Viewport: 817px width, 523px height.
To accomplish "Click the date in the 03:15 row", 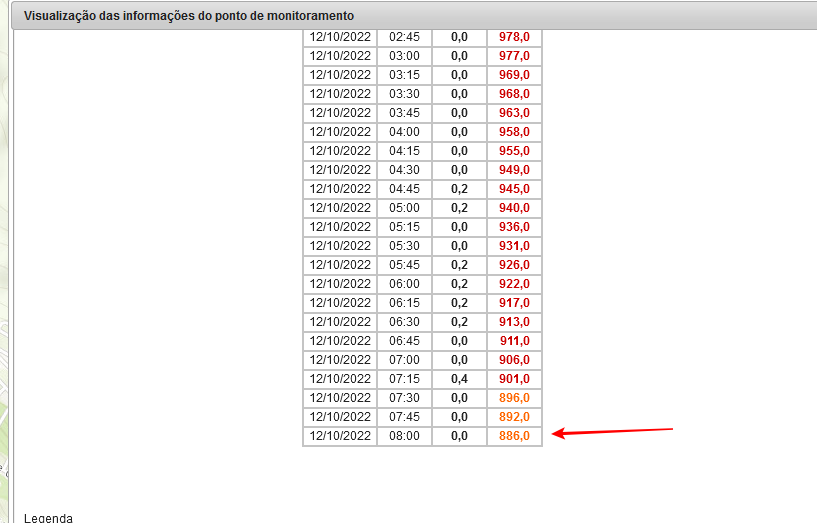I will tap(340, 75).
